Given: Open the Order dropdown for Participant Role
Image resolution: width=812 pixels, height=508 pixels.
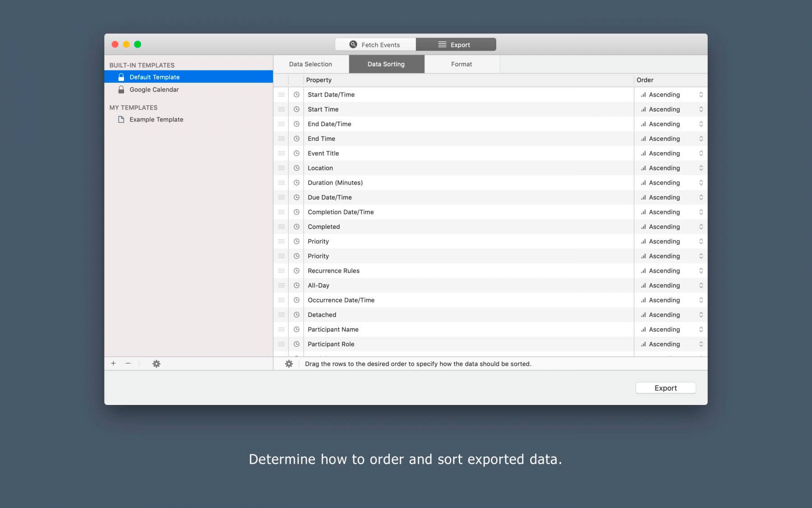Looking at the screenshot, I should click(671, 344).
